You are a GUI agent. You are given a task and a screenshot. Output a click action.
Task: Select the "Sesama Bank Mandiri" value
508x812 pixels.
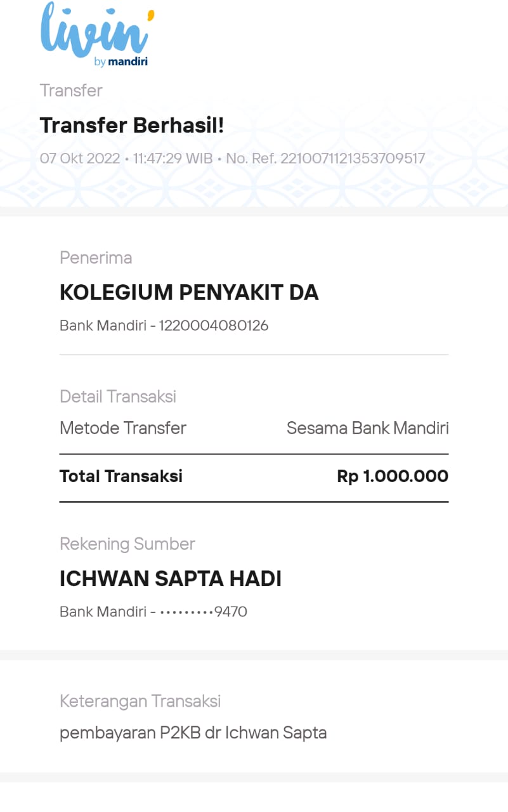point(367,428)
